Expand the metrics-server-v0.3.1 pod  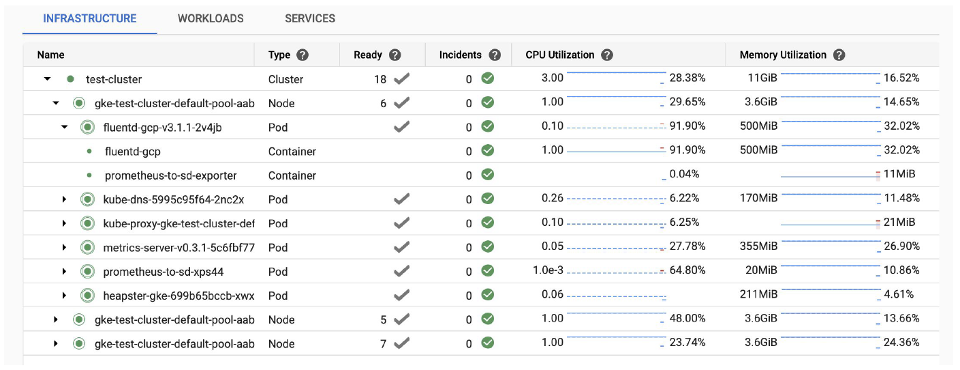click(x=64, y=247)
